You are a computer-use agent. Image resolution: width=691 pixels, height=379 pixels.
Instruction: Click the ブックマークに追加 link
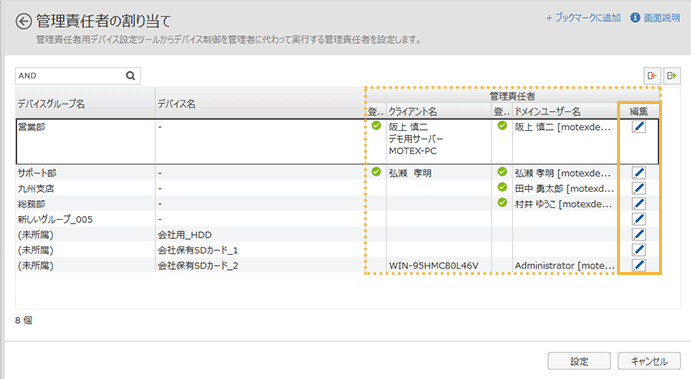pos(583,18)
